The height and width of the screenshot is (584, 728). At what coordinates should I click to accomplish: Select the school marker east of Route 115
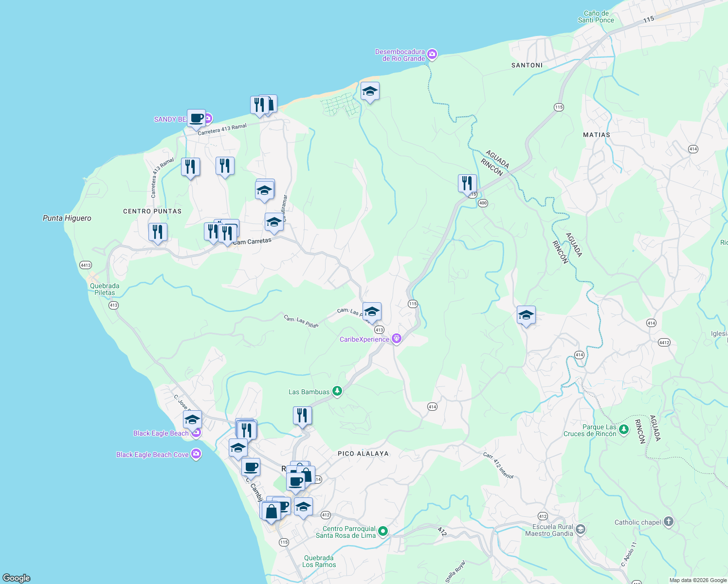tap(526, 315)
